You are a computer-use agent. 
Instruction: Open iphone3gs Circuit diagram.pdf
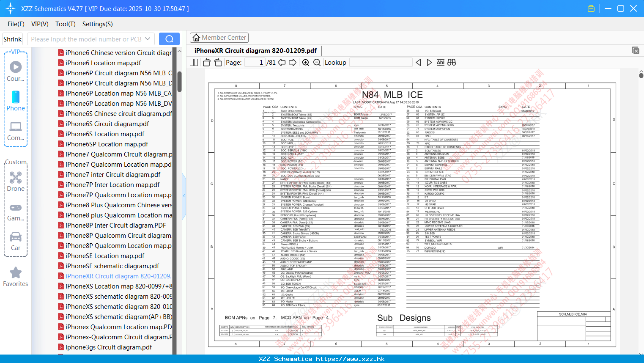click(x=109, y=347)
